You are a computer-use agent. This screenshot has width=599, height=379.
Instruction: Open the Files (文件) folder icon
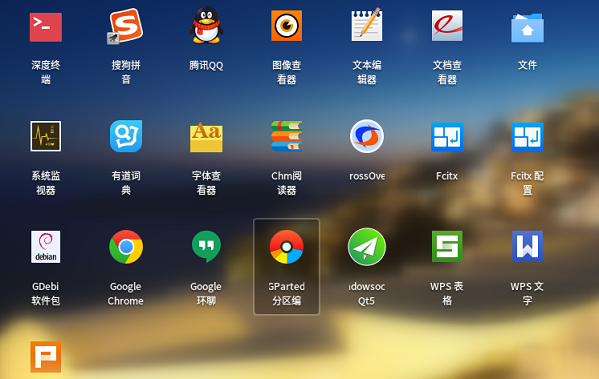coord(527,28)
